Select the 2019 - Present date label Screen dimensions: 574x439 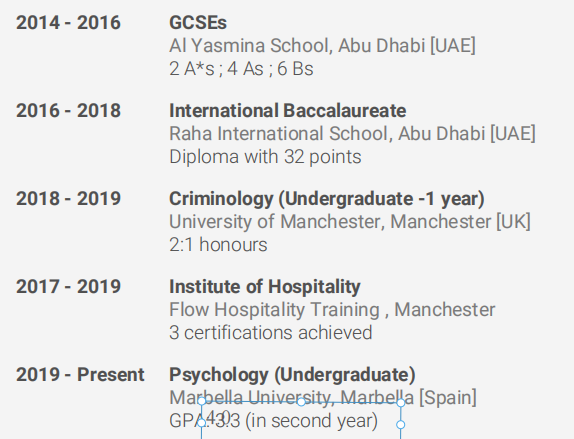click(x=80, y=375)
